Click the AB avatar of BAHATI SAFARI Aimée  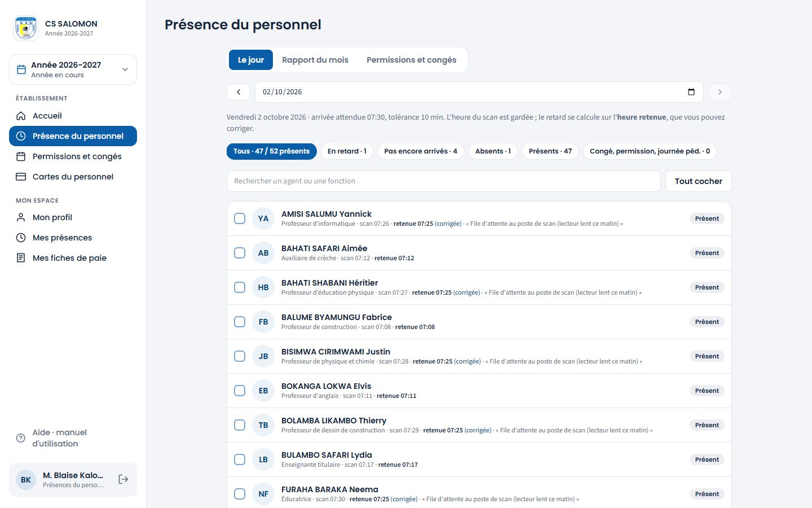pos(263,253)
